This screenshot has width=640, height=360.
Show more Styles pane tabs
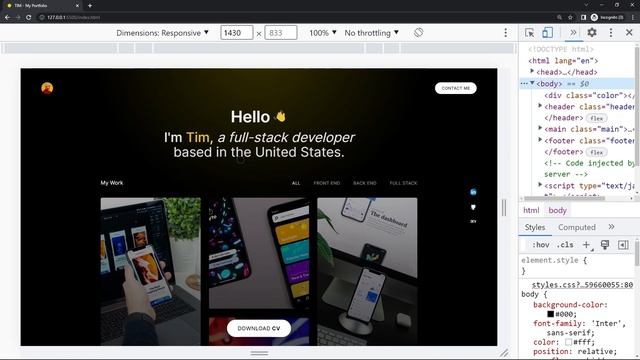pos(611,227)
